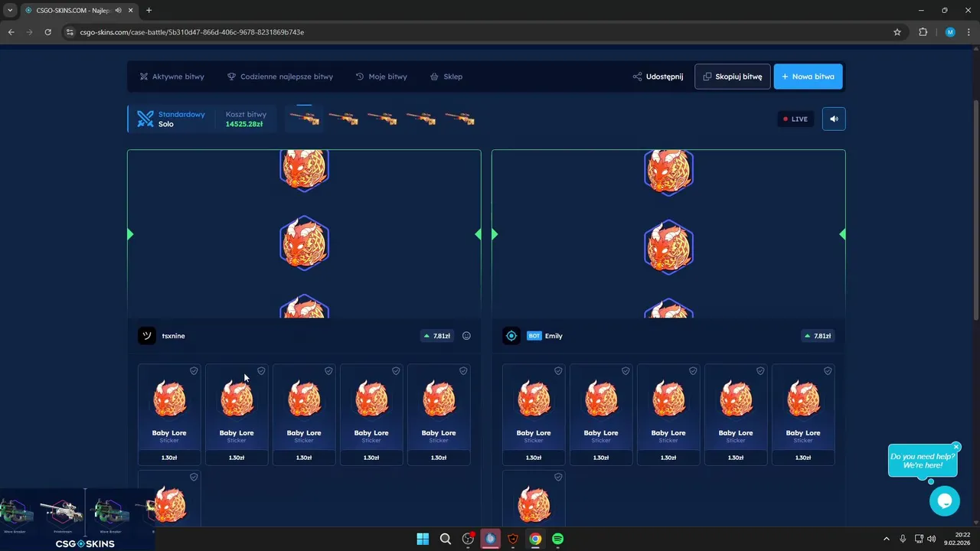Click shield icon on tsxnine's first Baby Lore card
Viewport: 980px width, 551px height.
click(194, 371)
